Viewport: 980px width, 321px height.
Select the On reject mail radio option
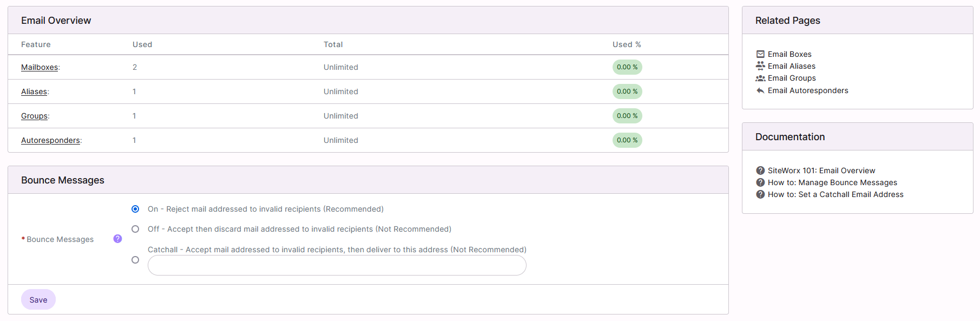click(135, 209)
